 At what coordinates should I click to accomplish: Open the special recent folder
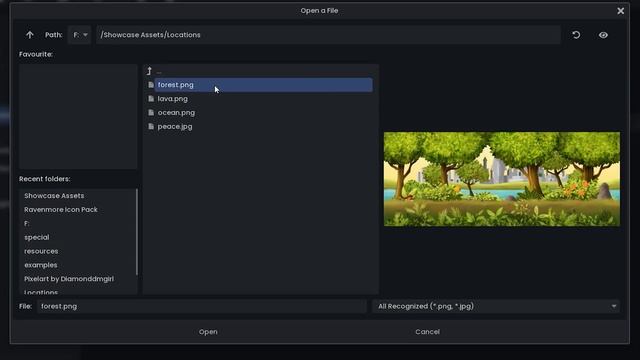[x=36, y=238]
